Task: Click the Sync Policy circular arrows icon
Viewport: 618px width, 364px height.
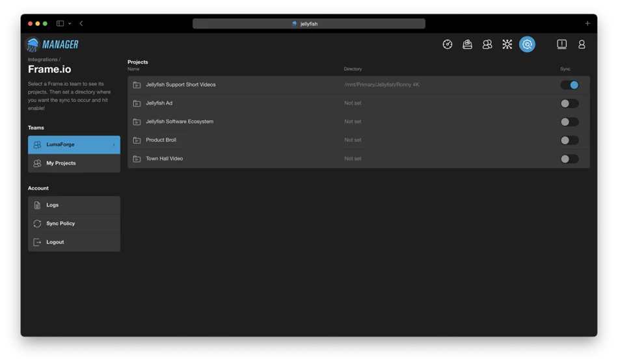Action: (37, 224)
